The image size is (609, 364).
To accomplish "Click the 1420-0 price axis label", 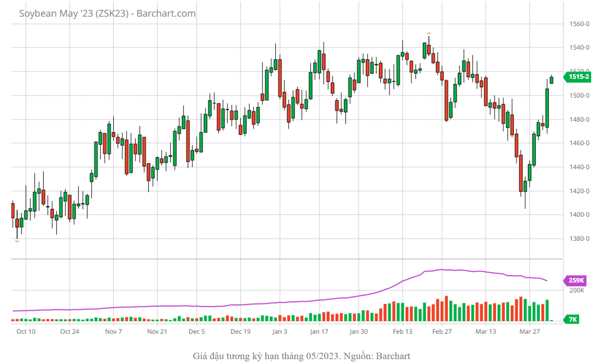I will point(579,191).
